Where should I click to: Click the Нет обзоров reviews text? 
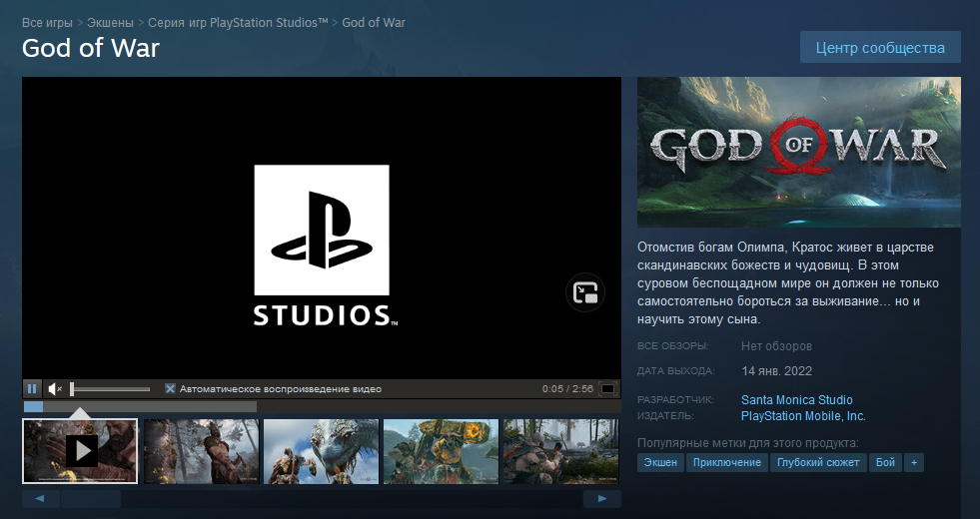click(x=776, y=346)
